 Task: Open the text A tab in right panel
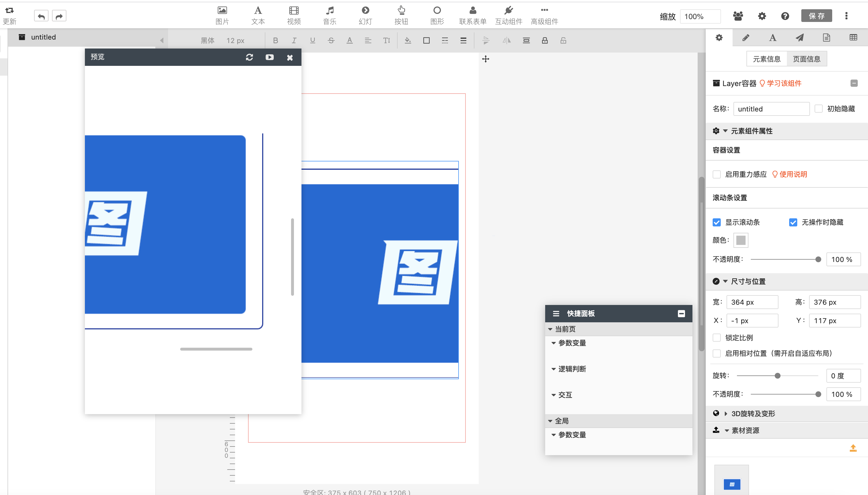coord(772,38)
